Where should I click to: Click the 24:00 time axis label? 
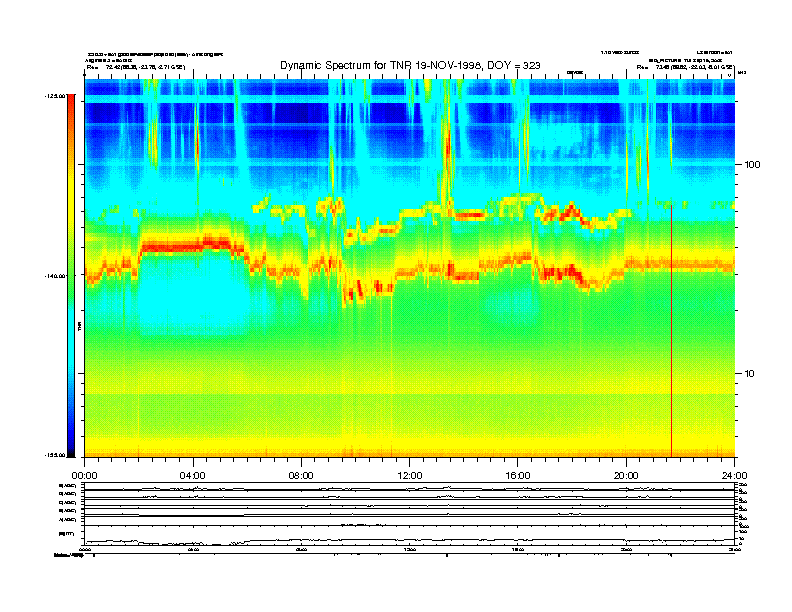click(x=734, y=476)
